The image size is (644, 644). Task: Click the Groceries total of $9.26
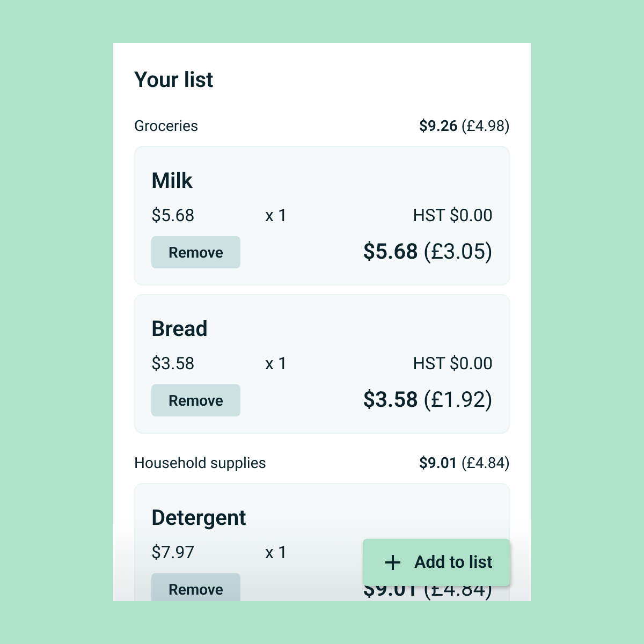pos(438,126)
